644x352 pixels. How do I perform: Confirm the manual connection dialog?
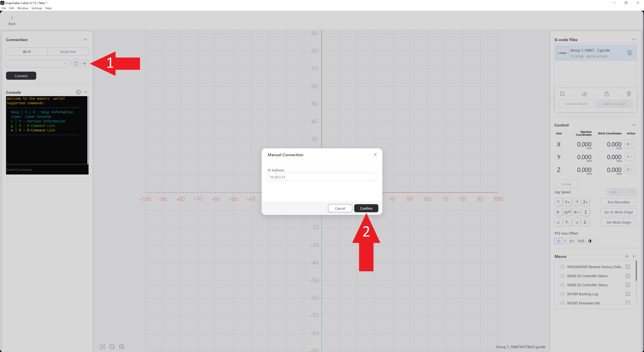tap(366, 208)
